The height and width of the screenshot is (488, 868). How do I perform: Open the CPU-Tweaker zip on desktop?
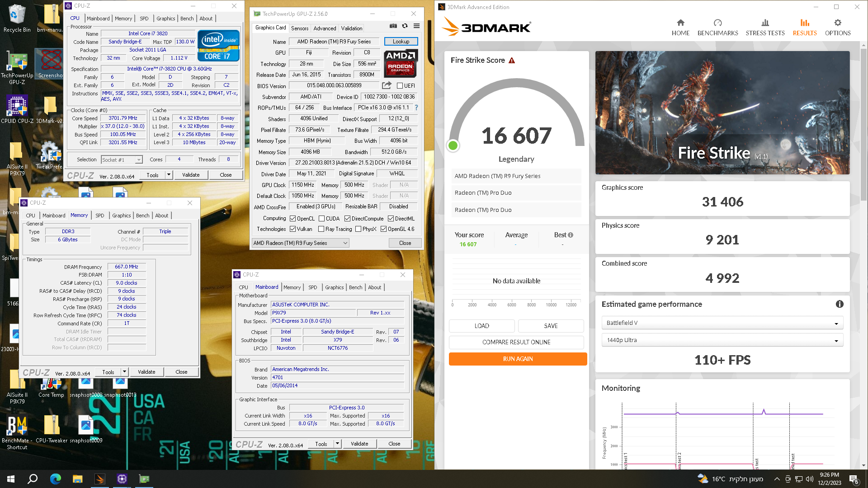[x=51, y=429]
